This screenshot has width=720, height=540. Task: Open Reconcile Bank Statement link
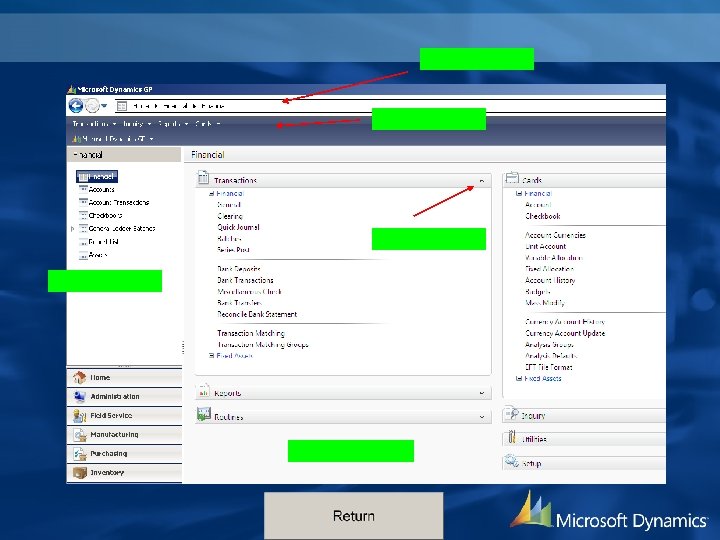click(257, 315)
